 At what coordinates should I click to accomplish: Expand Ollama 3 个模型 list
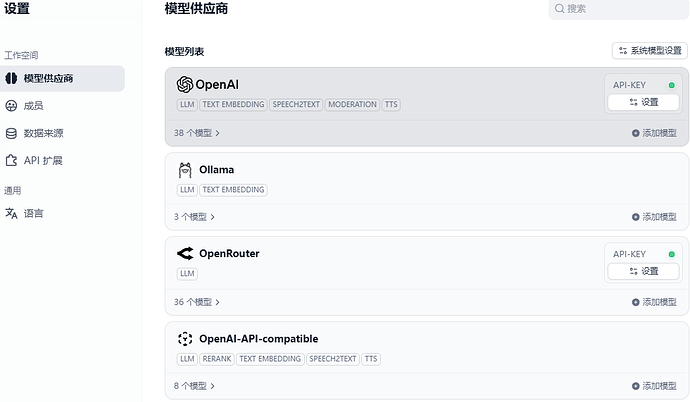point(194,216)
